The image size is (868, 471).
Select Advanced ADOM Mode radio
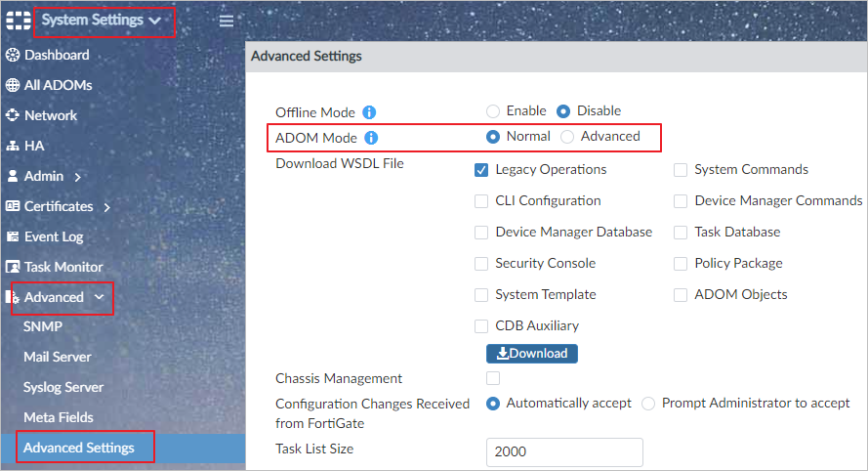(x=567, y=136)
